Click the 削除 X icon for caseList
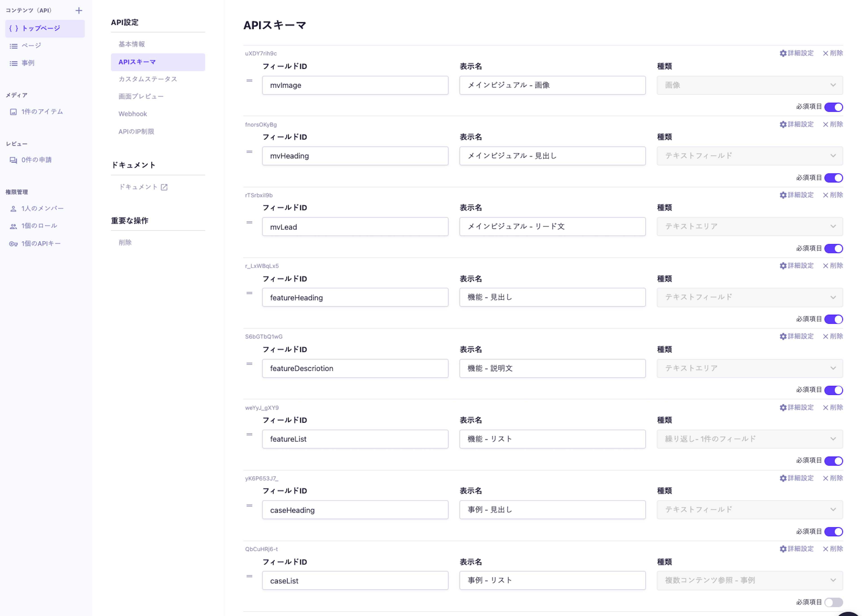 825,549
